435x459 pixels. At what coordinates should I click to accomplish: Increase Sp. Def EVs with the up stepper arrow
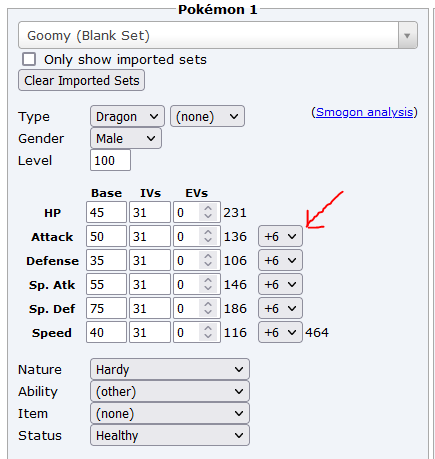[x=208, y=304]
